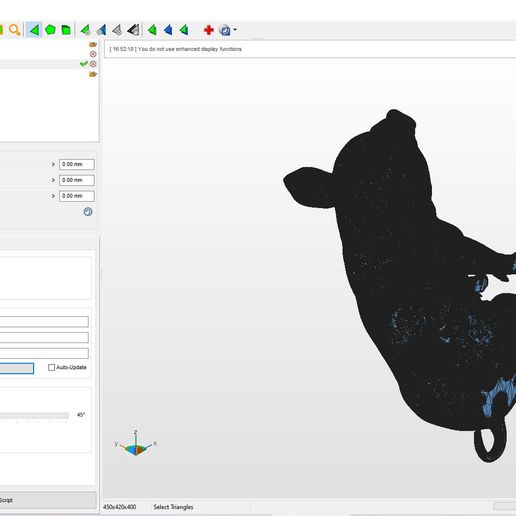Click the black and white triangle icon
Screen dimensions: 516x516
[133, 30]
